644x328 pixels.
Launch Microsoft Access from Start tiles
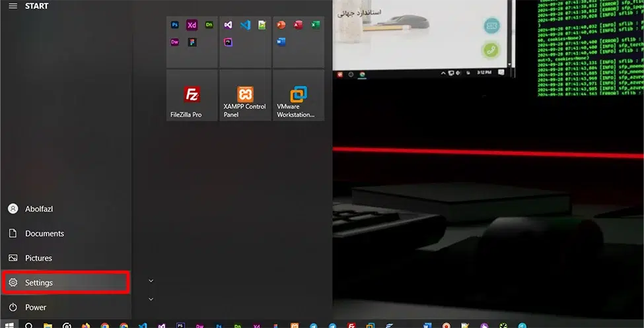[x=299, y=25]
